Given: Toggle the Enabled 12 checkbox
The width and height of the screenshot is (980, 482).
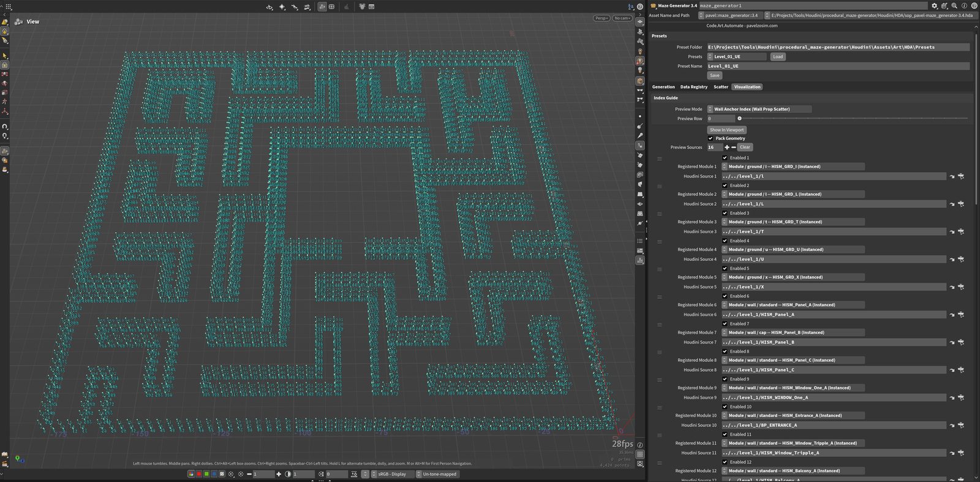Looking at the screenshot, I should tap(725, 462).
